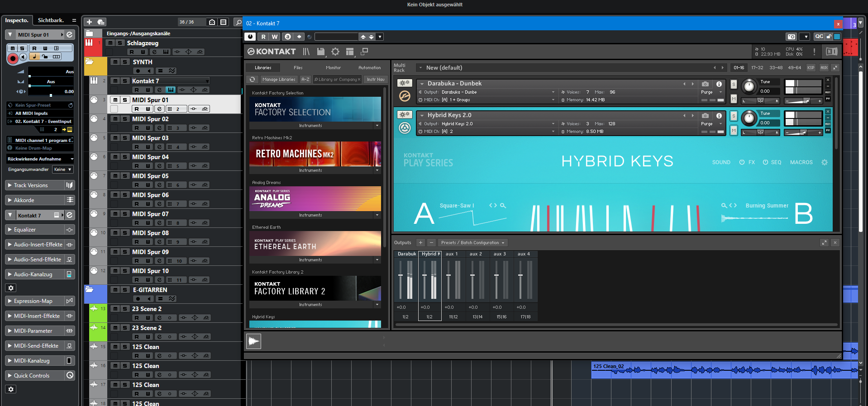Click the Native Instruments NI logo
Viewport: 868px width, 406px height.
(x=832, y=52)
